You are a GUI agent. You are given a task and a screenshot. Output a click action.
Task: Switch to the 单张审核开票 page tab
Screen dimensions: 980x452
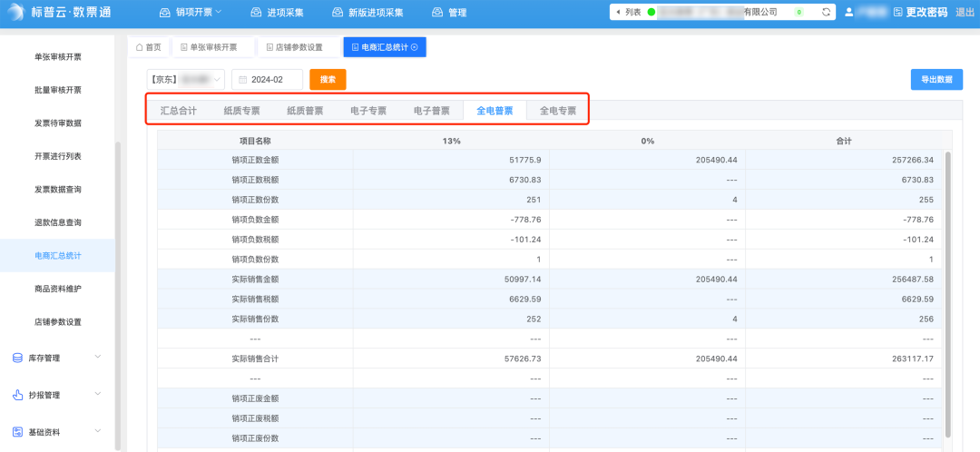(213, 47)
